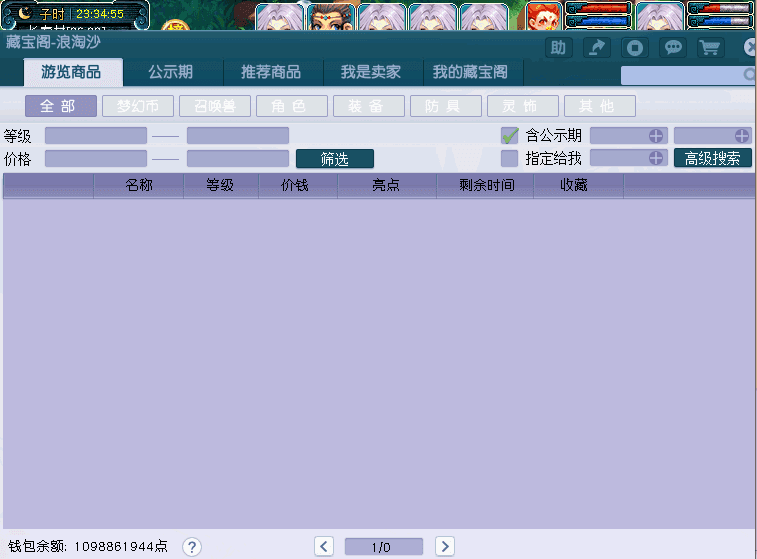Click the share arrow icon
The height and width of the screenshot is (559, 757).
tap(596, 48)
